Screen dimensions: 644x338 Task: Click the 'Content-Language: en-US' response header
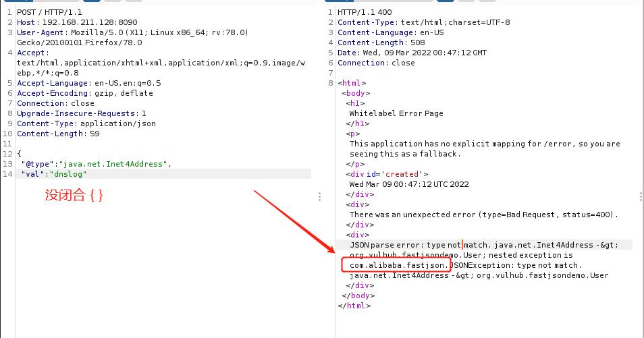click(x=391, y=32)
